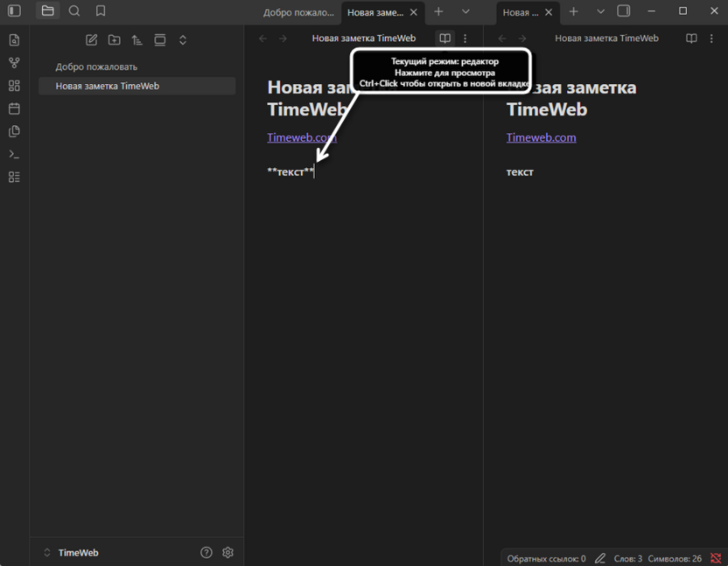Click the quick switcher ribbon icon
The height and width of the screenshot is (566, 728).
14,40
